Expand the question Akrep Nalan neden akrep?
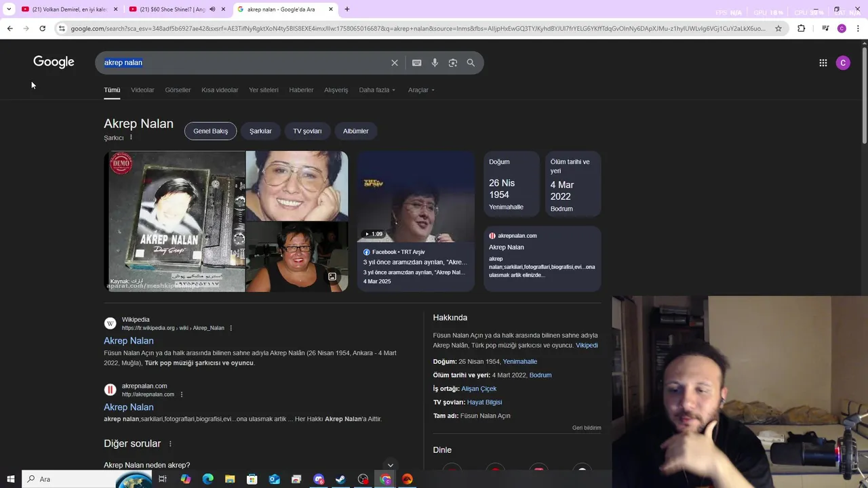This screenshot has height=488, width=868. pyautogui.click(x=251, y=465)
